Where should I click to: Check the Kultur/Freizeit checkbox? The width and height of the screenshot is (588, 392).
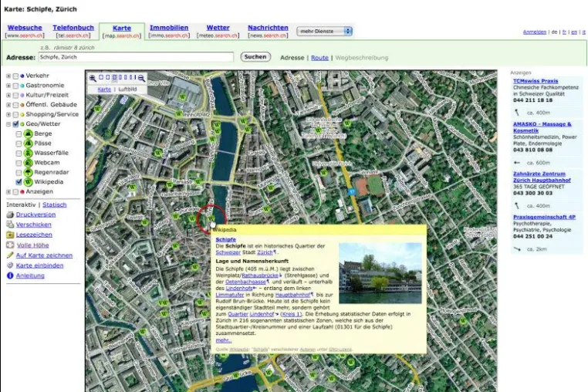(x=15, y=95)
